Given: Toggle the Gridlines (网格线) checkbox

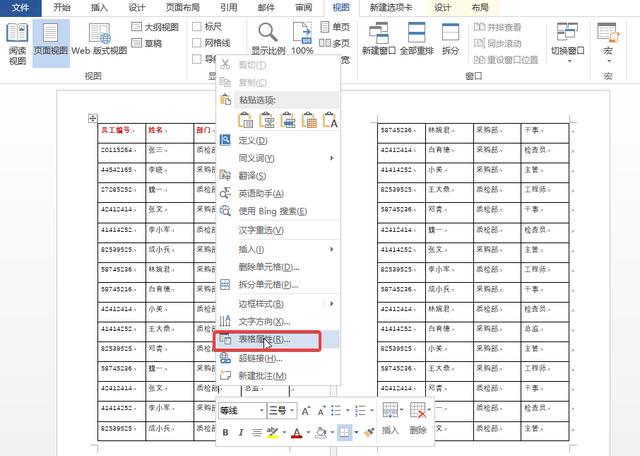Looking at the screenshot, I should click(197, 43).
